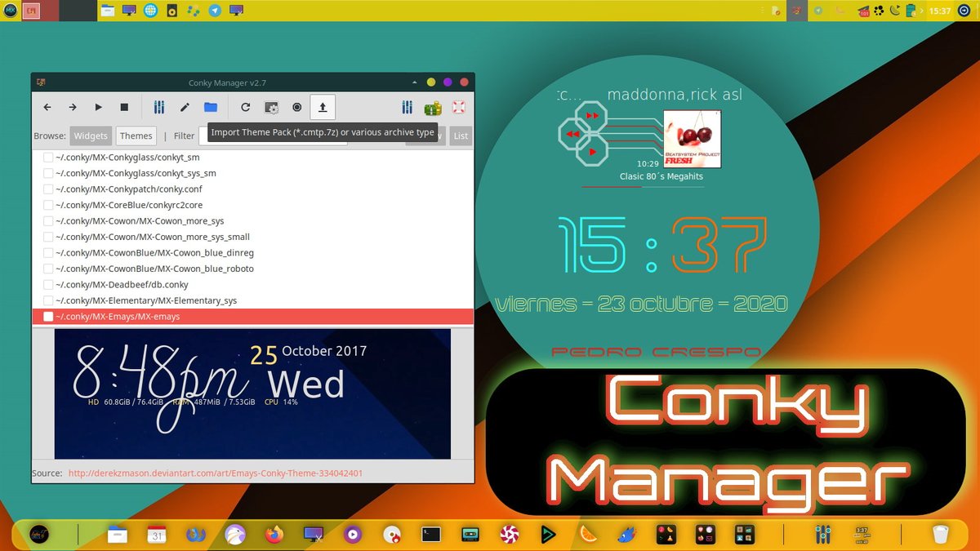The width and height of the screenshot is (980, 551).
Task: Enable the MX-Conkyglass/conkyt_sys_sm checkbox
Action: 48,173
